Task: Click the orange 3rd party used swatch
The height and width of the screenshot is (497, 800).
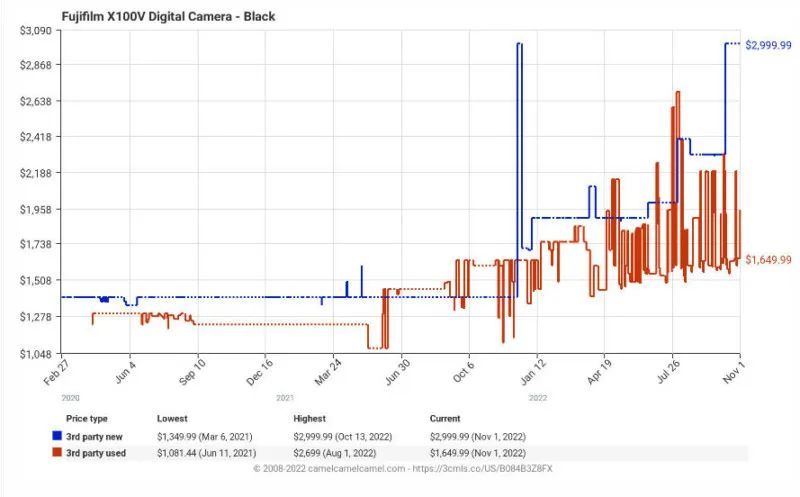Action: pos(57,453)
